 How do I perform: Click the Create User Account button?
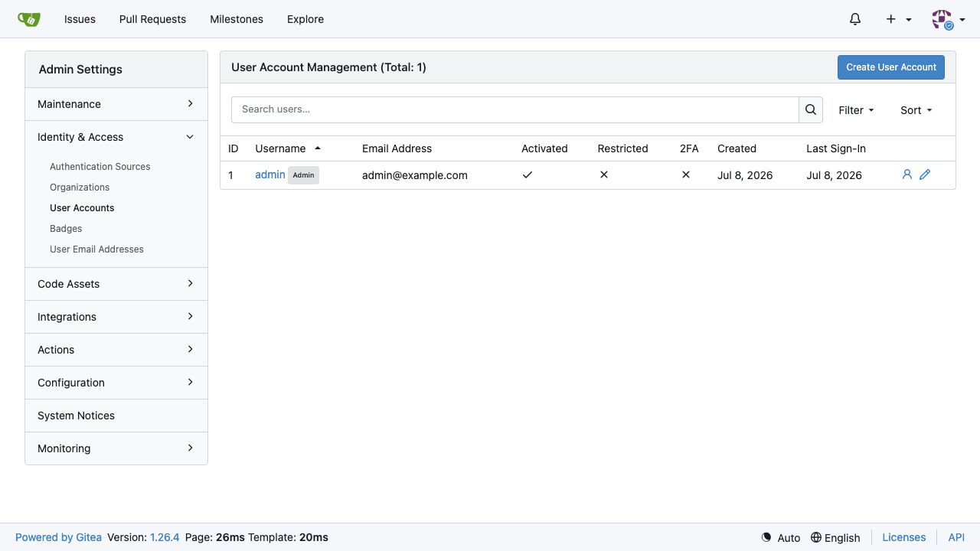[x=891, y=67]
